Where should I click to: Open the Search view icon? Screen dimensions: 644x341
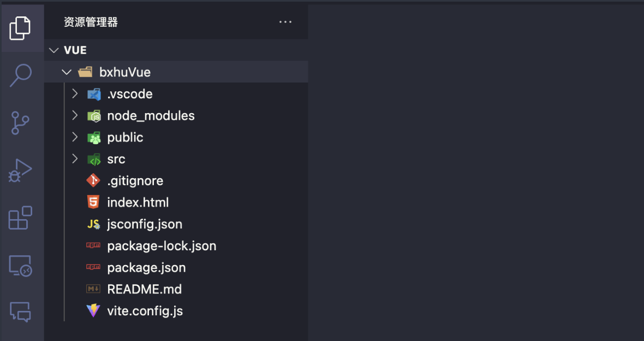coord(21,75)
